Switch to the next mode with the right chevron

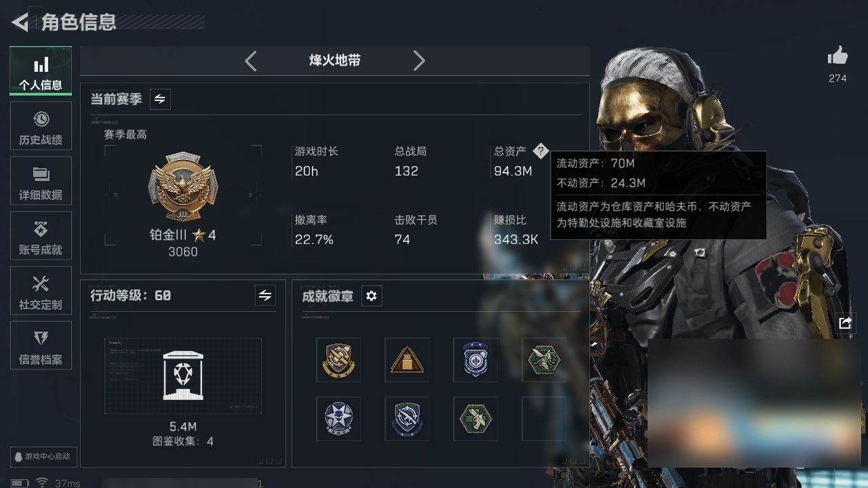[419, 61]
